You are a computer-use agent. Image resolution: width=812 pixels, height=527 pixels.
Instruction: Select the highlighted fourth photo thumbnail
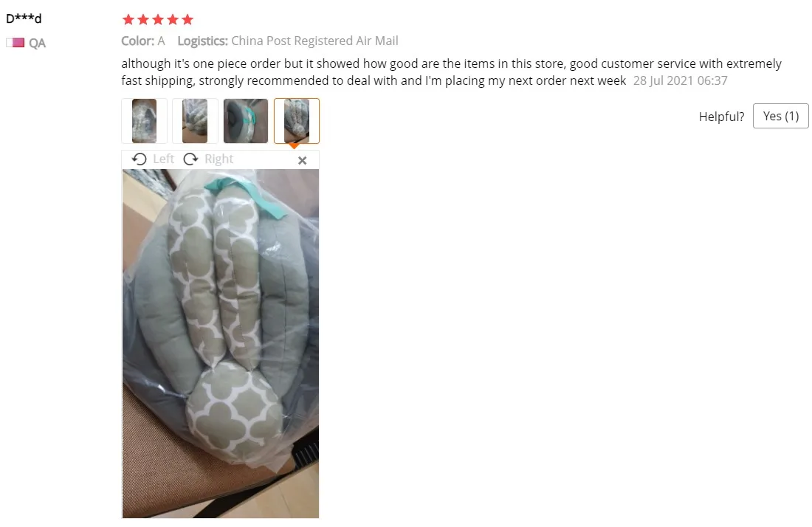pos(296,120)
